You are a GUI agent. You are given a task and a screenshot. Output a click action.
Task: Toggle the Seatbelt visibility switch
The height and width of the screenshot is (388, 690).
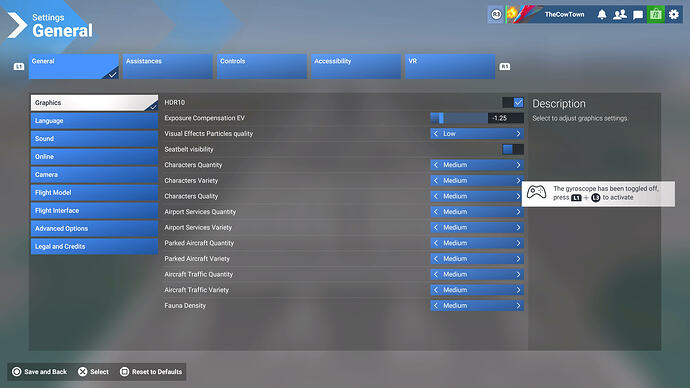point(513,149)
